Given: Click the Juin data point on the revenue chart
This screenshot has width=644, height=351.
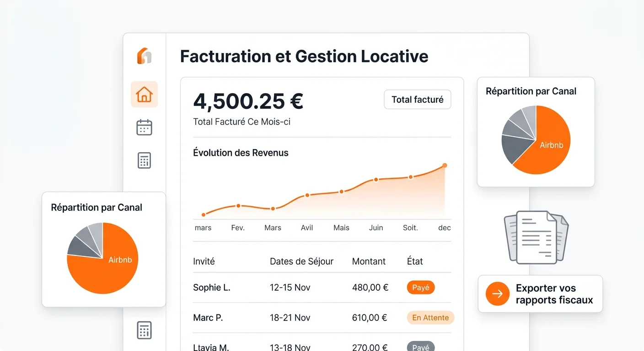Looking at the screenshot, I should pos(376,180).
